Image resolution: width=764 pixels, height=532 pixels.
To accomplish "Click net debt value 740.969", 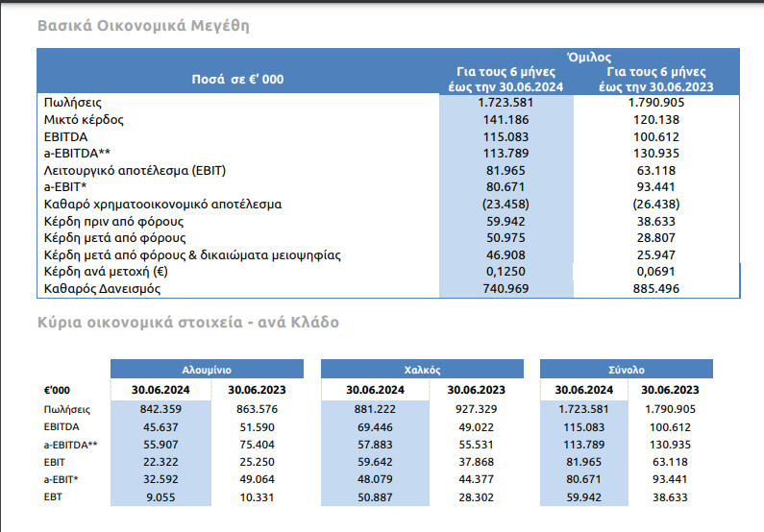I will click(505, 289).
